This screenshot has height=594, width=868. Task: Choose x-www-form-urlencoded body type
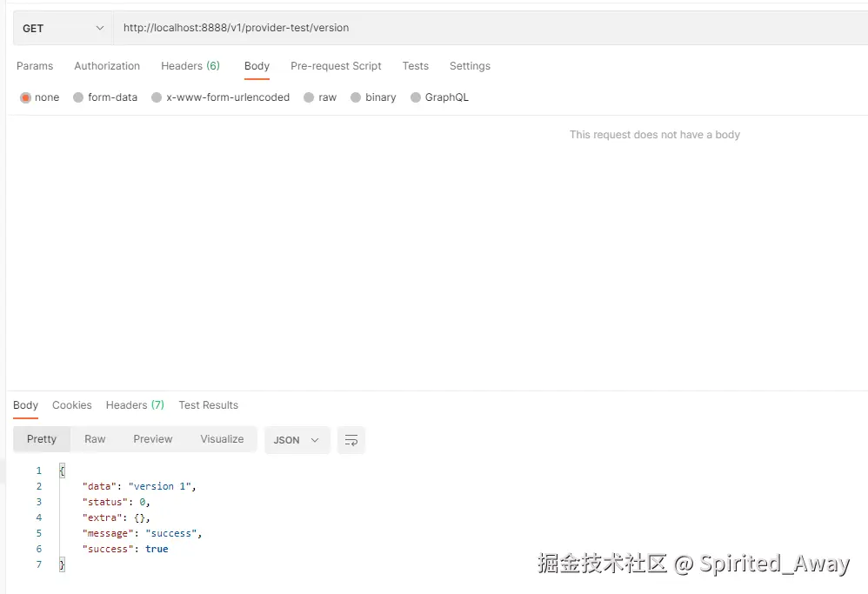(157, 97)
